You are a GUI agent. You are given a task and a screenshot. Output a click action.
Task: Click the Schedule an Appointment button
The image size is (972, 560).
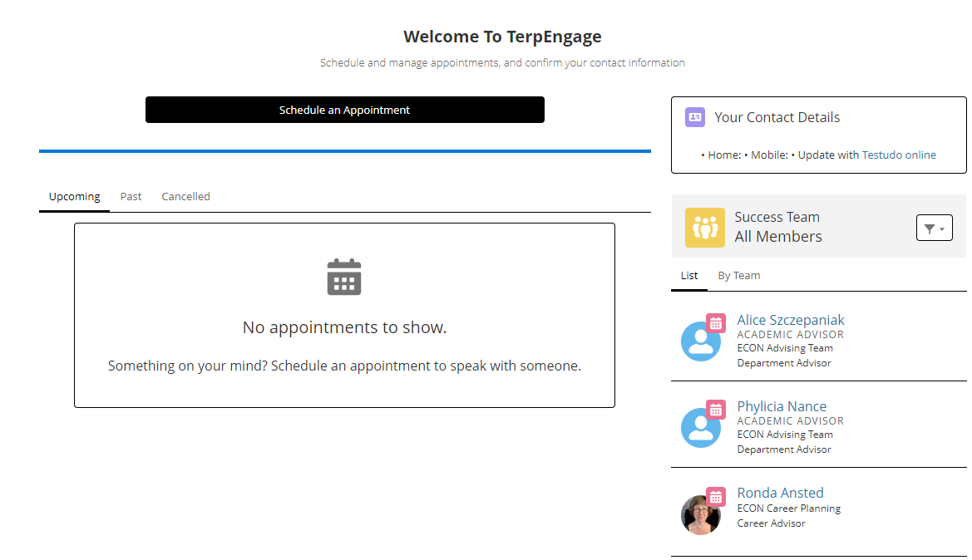click(x=345, y=110)
